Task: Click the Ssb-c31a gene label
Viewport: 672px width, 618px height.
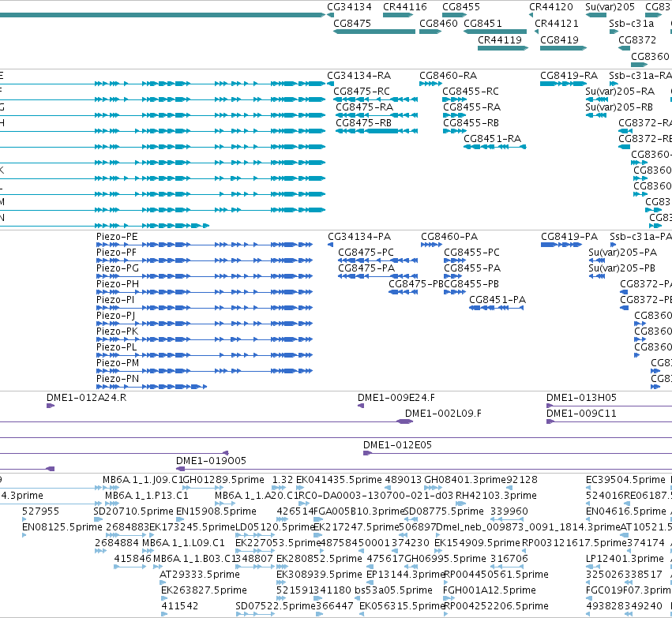Action: 631,24
